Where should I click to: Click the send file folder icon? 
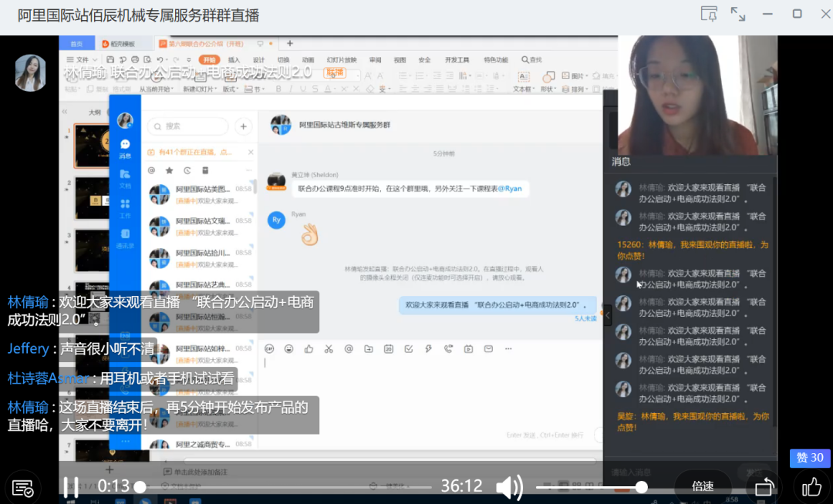click(x=369, y=348)
